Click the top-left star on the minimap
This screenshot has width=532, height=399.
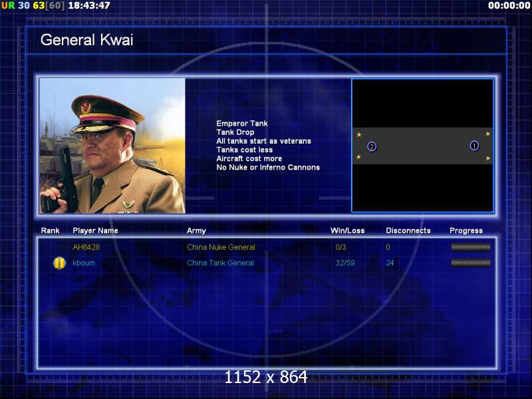pos(359,135)
